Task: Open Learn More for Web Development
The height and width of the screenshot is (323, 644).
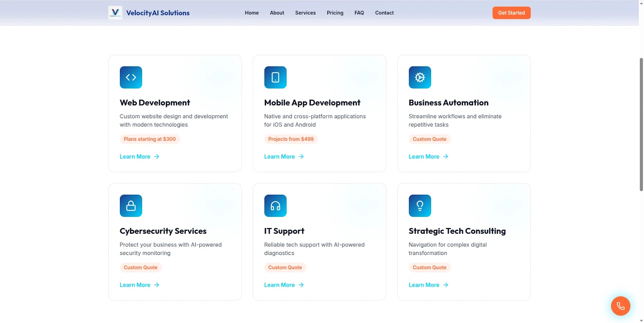Action: (x=140, y=156)
